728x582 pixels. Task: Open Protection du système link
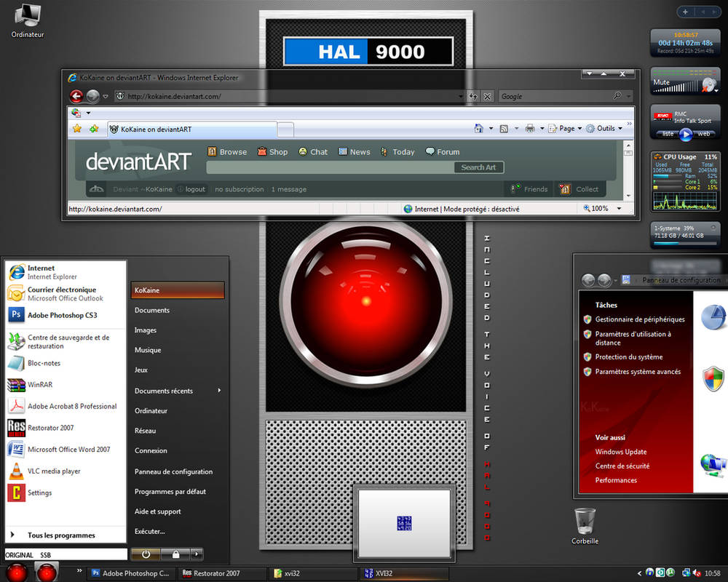(629, 357)
